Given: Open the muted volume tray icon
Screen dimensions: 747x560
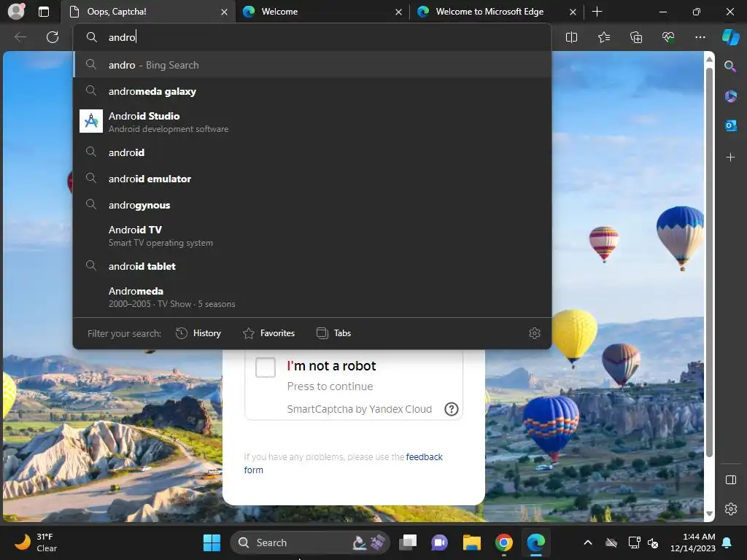Looking at the screenshot, I should (x=654, y=542).
